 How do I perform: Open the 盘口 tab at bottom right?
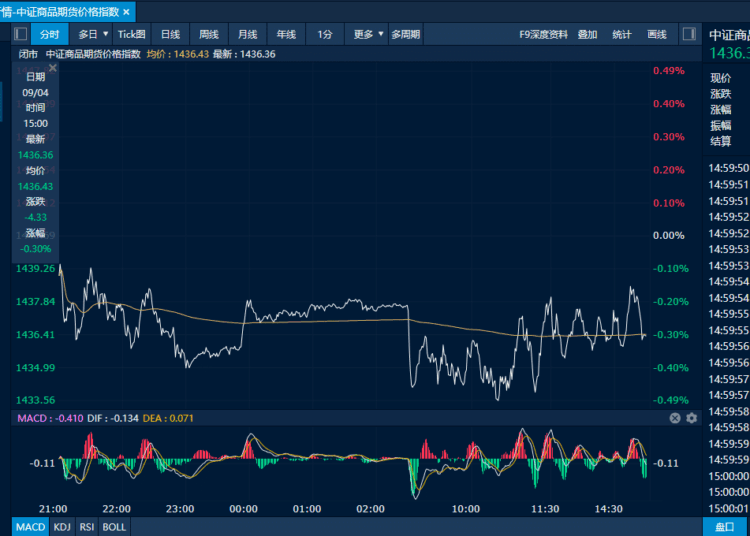(x=724, y=527)
